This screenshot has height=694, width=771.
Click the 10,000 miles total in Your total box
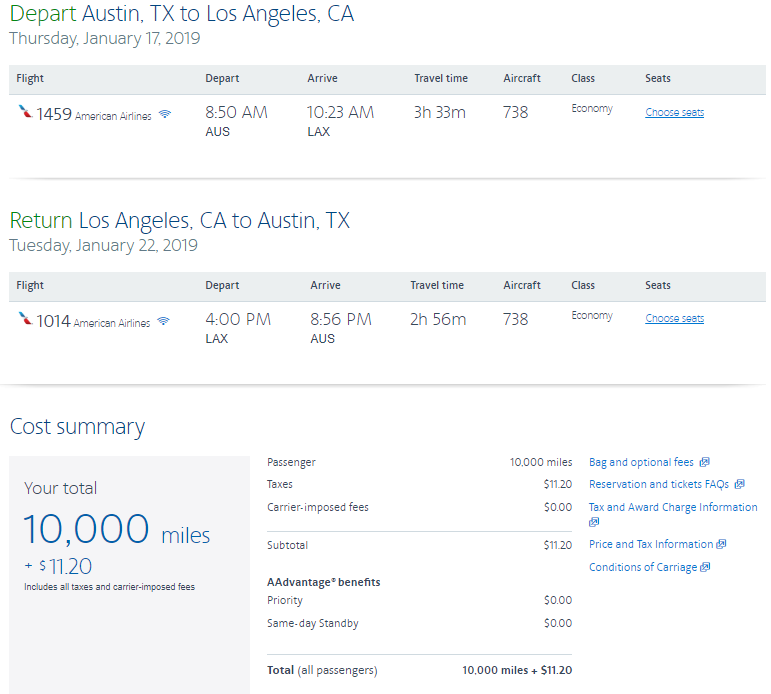coord(117,530)
